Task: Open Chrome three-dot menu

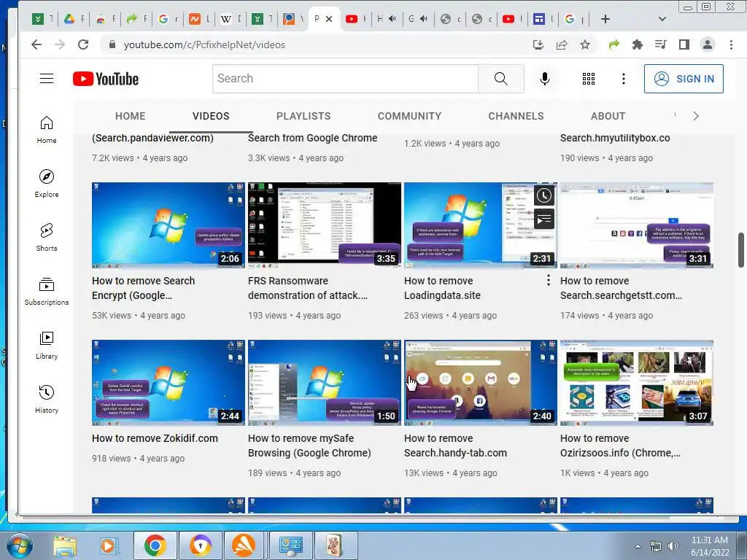Action: 731,44
